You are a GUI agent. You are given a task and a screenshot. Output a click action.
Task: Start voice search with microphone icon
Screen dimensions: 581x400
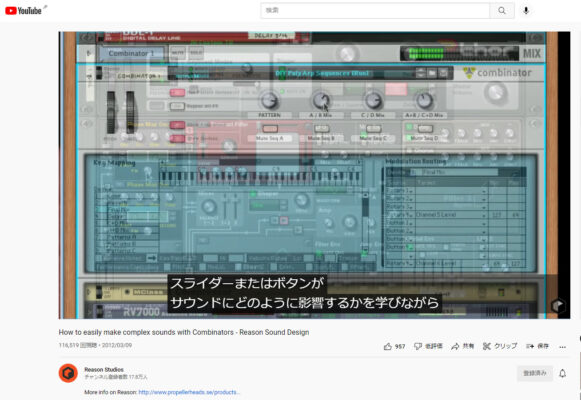click(526, 10)
